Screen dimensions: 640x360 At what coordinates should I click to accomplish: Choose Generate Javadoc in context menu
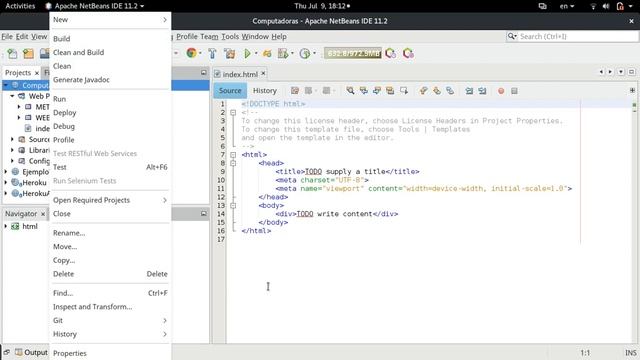coord(110,80)
